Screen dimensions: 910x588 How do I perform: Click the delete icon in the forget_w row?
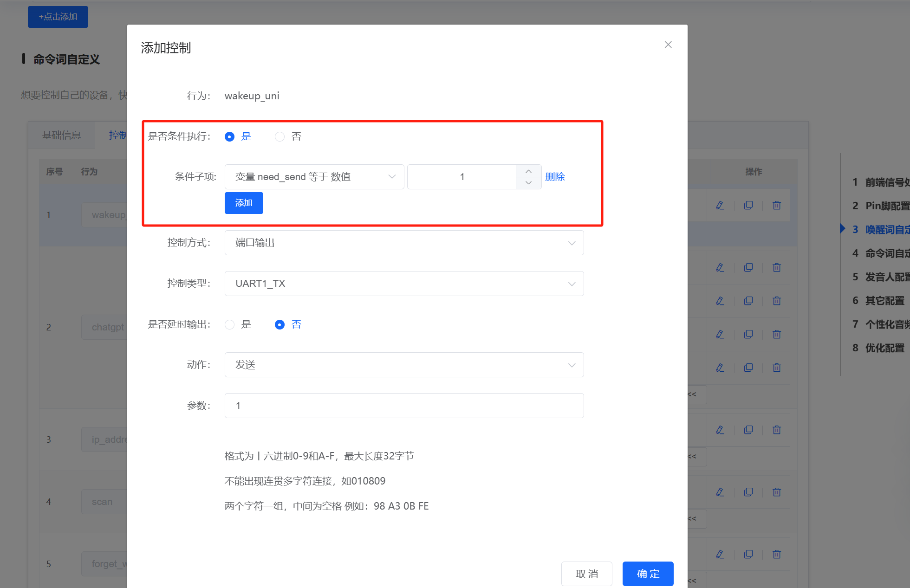[777, 554]
